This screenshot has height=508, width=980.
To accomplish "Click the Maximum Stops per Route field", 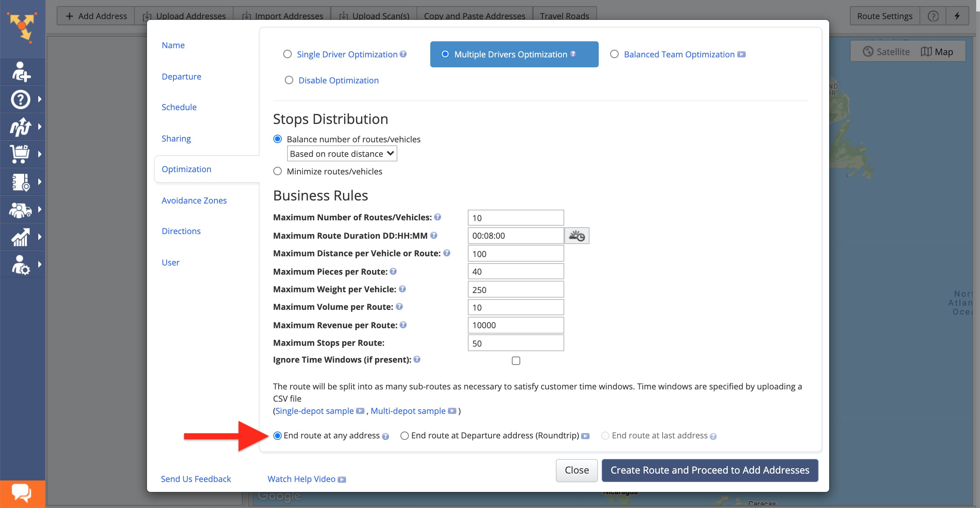I will point(515,343).
